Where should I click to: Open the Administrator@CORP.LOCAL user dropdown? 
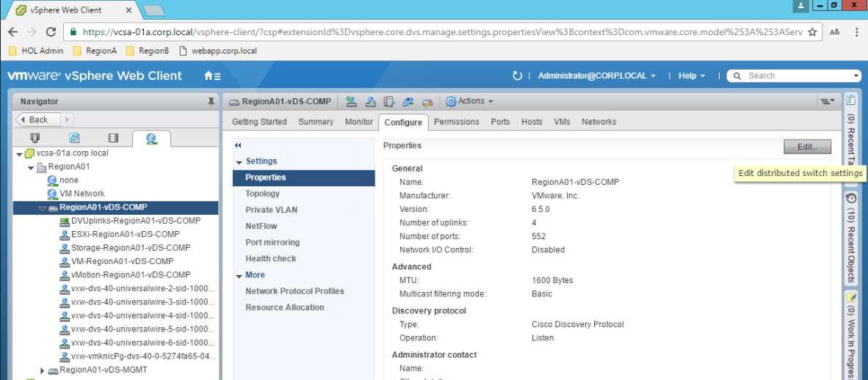coord(597,76)
